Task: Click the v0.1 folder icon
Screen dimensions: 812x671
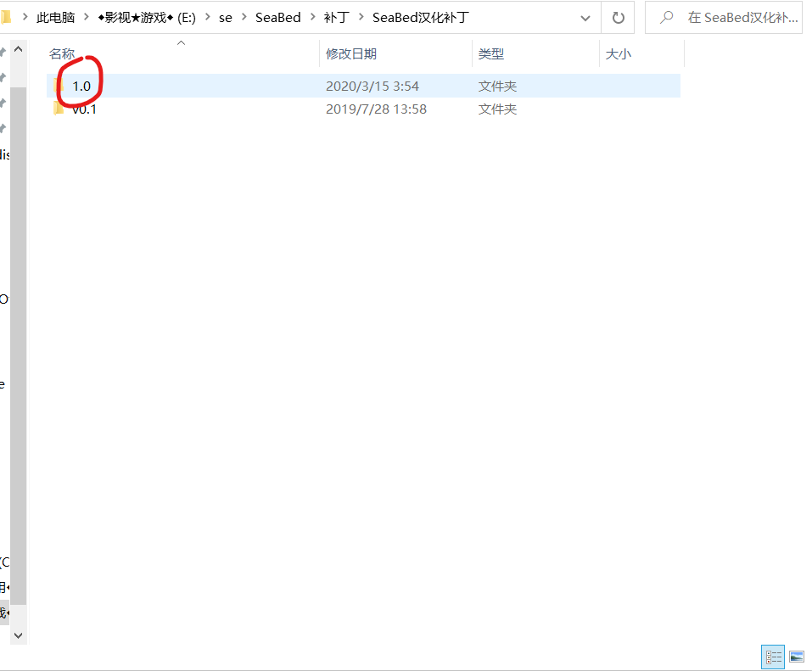Action: pyautogui.click(x=59, y=109)
